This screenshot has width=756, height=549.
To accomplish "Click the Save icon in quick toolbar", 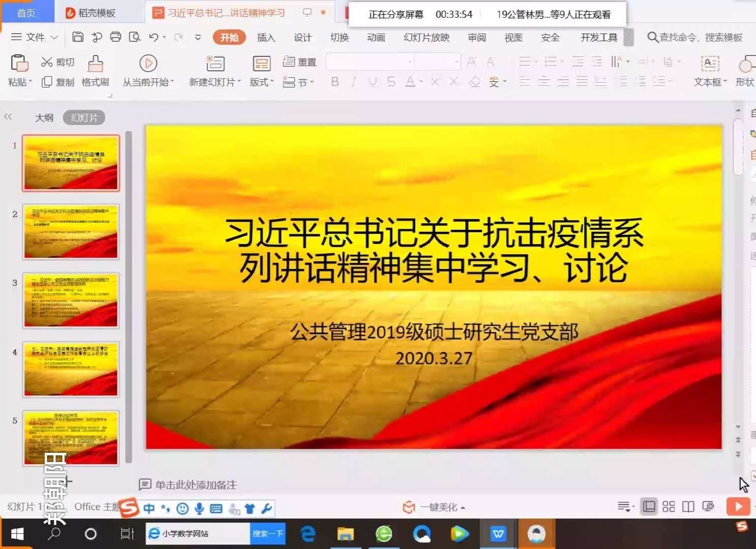I will click(x=78, y=37).
